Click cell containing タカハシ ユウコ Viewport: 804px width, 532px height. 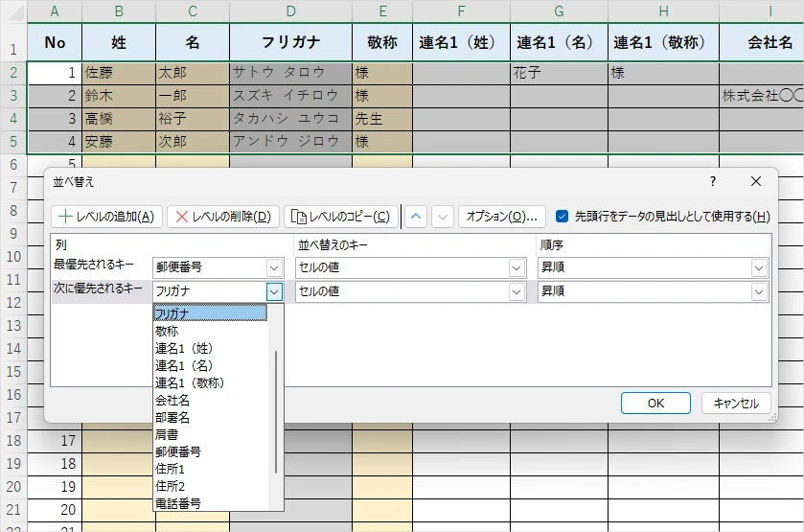point(290,119)
